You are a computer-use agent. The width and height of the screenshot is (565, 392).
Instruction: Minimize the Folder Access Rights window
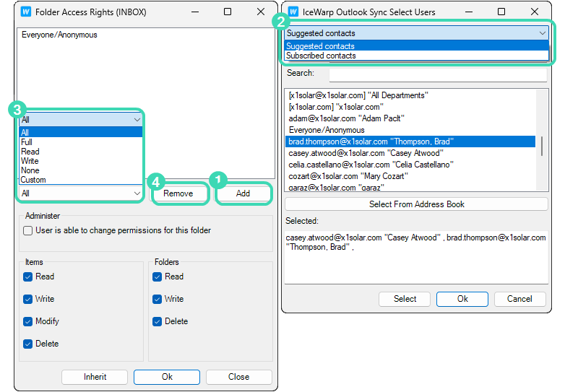[x=195, y=12]
